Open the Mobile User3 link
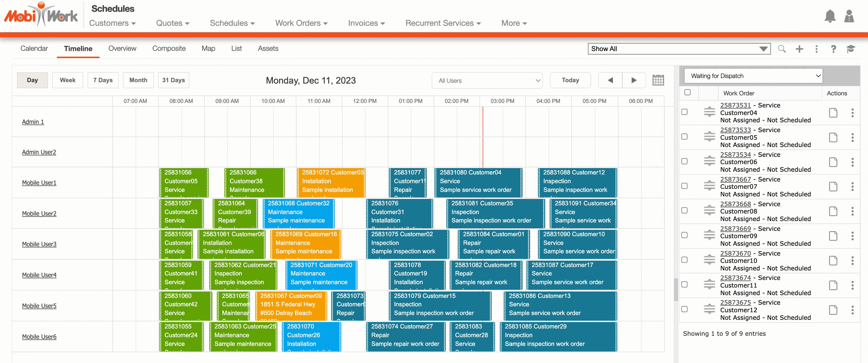868x363 pixels. tap(39, 244)
